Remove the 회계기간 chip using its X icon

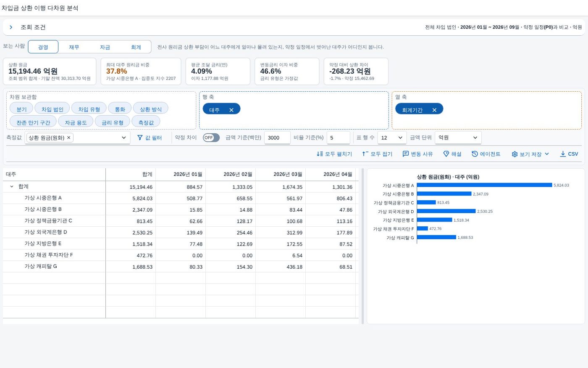(x=434, y=110)
